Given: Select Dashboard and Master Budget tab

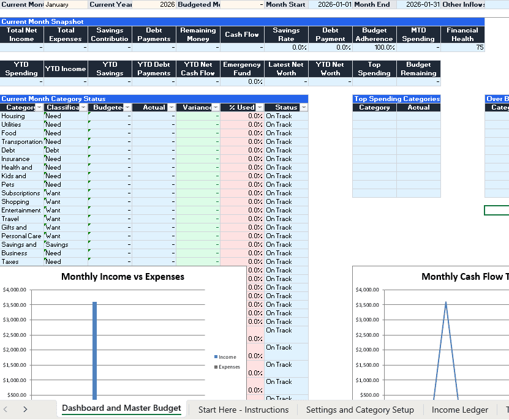Looking at the screenshot, I should [x=121, y=408].
